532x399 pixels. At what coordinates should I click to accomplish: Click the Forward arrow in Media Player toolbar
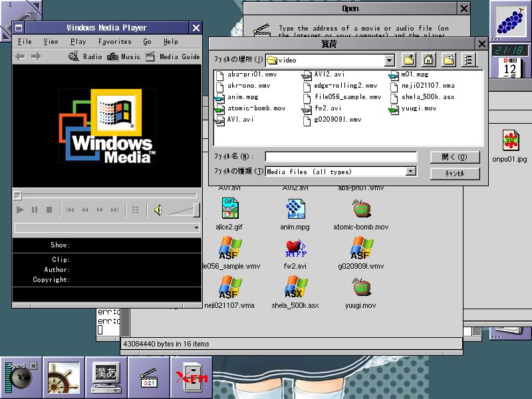pyautogui.click(x=36, y=57)
